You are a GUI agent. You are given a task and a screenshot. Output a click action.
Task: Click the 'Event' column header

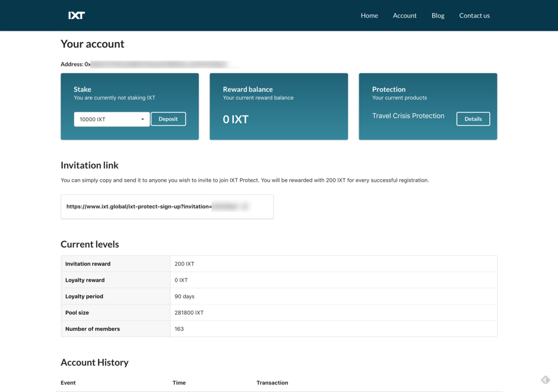tap(68, 383)
